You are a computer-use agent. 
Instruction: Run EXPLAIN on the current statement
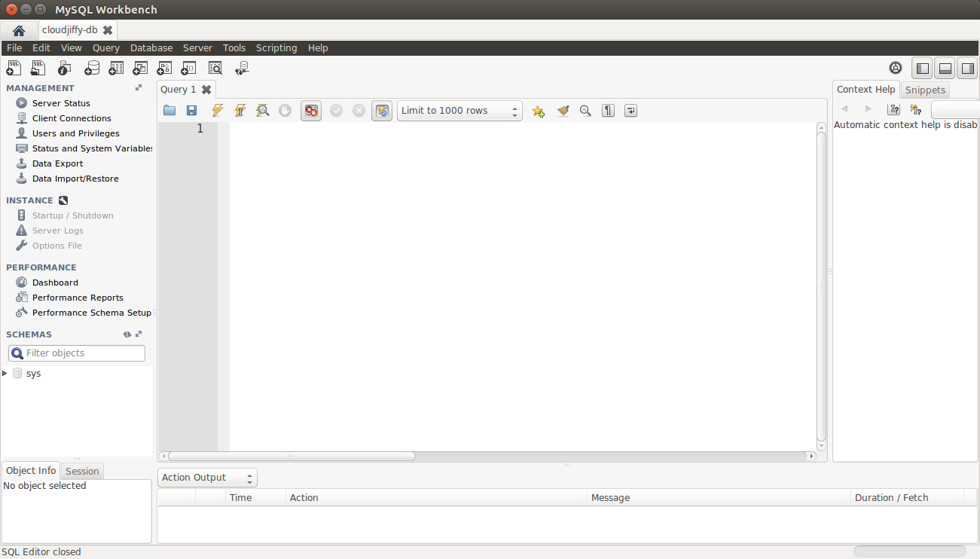(262, 111)
